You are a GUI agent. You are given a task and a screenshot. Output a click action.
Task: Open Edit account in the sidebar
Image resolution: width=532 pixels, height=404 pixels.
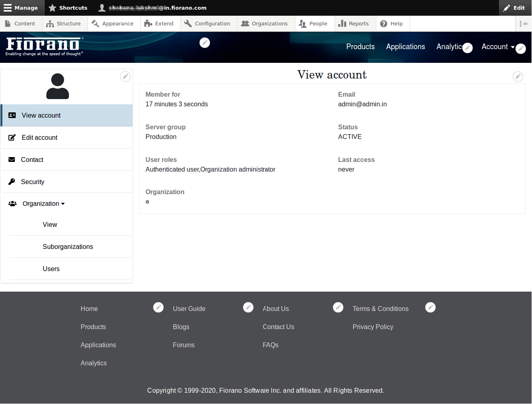[66, 138]
